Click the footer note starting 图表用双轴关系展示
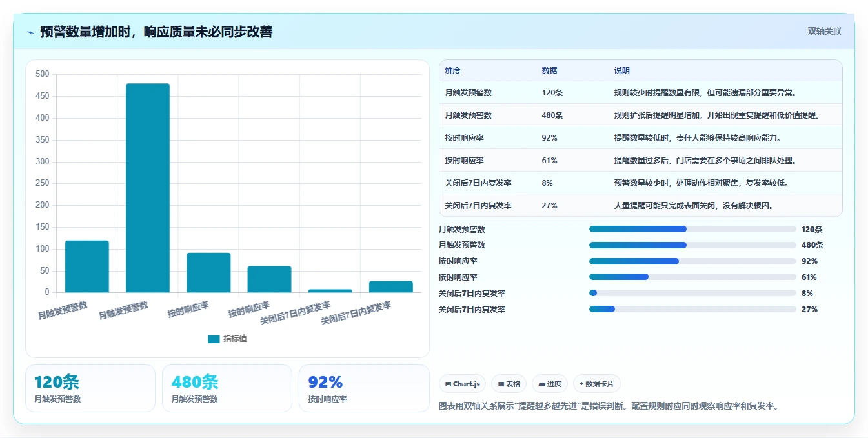 (x=609, y=406)
